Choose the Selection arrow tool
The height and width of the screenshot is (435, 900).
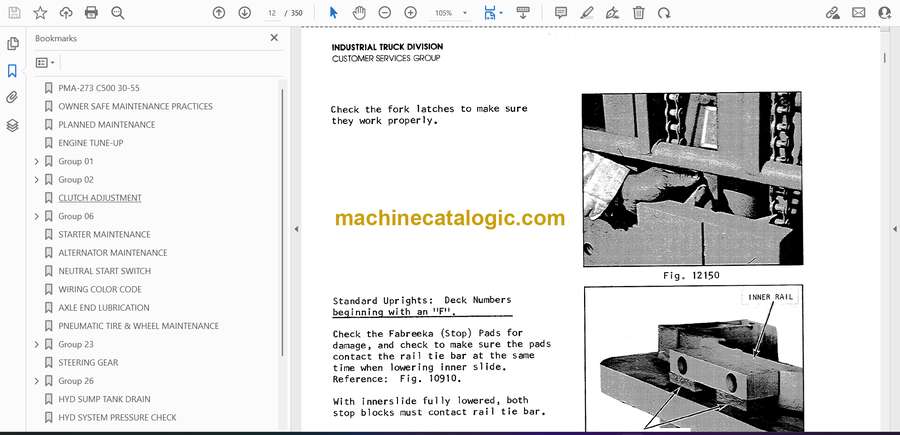coord(333,13)
